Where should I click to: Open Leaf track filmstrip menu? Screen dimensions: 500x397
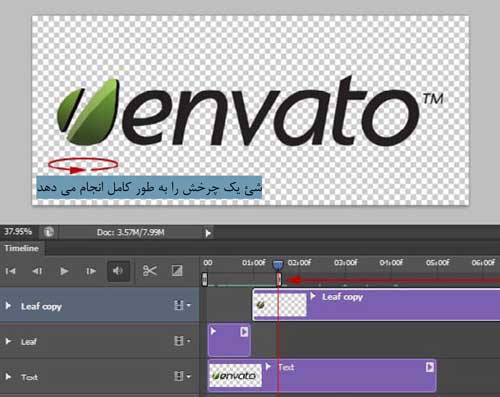(x=182, y=341)
